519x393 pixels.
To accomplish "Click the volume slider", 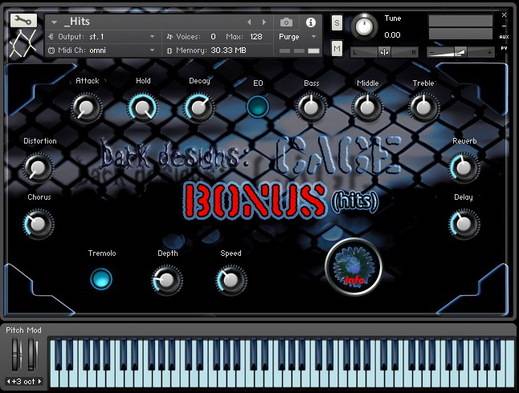I will [460, 52].
